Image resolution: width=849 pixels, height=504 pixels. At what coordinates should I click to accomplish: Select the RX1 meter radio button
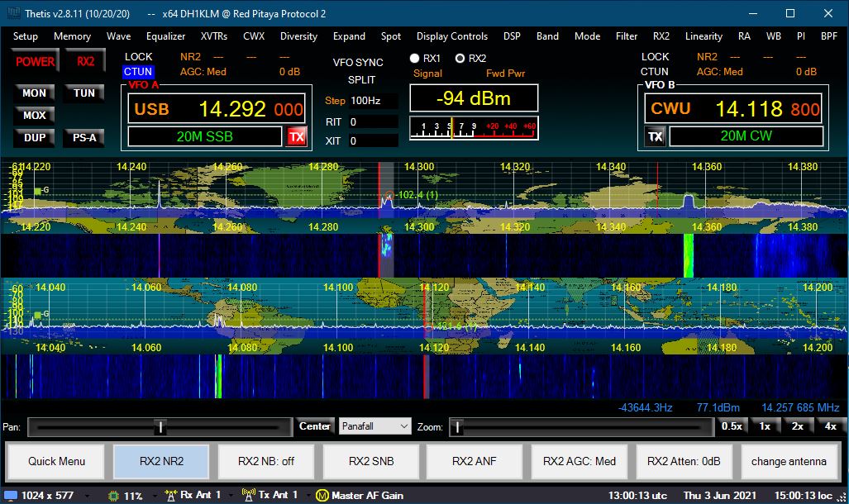click(415, 59)
